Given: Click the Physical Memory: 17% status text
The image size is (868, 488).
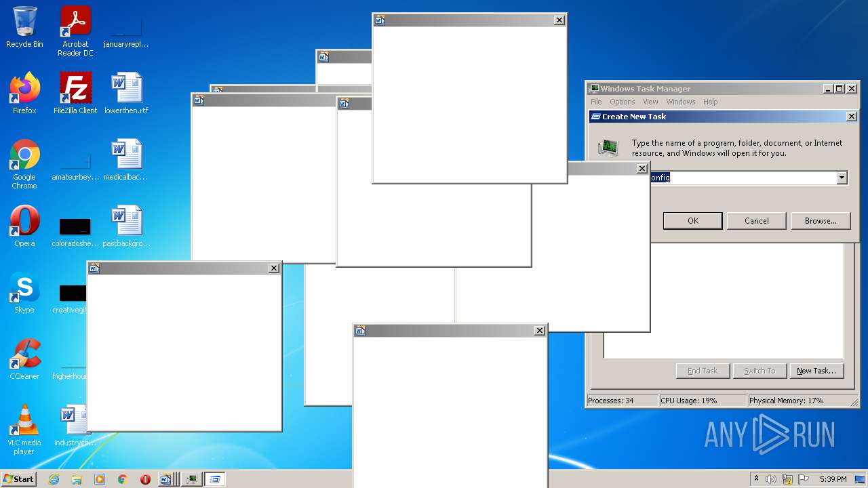Looking at the screenshot, I should (786, 401).
